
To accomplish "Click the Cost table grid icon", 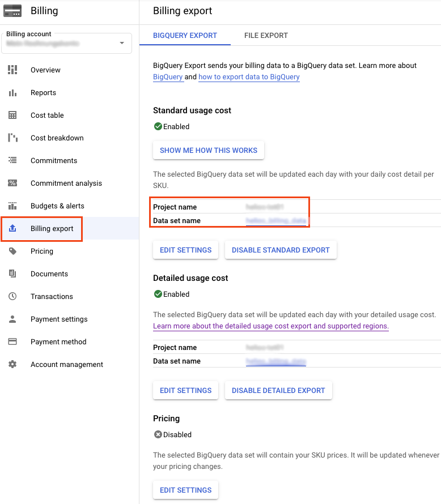I will tap(12, 115).
